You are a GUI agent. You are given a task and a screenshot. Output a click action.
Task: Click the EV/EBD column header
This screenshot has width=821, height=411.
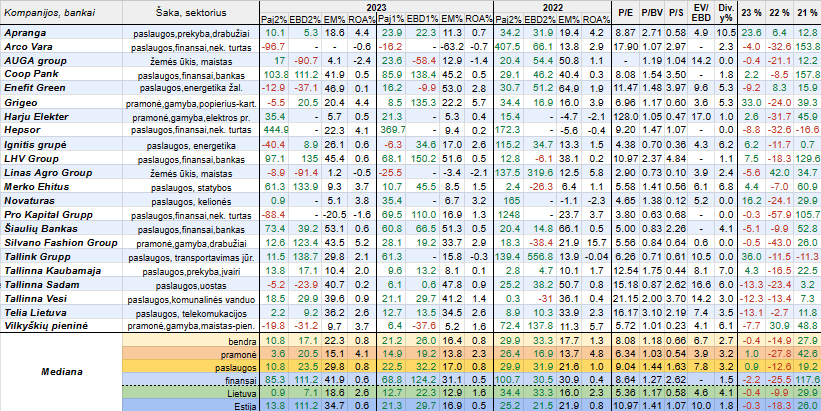[x=700, y=12]
